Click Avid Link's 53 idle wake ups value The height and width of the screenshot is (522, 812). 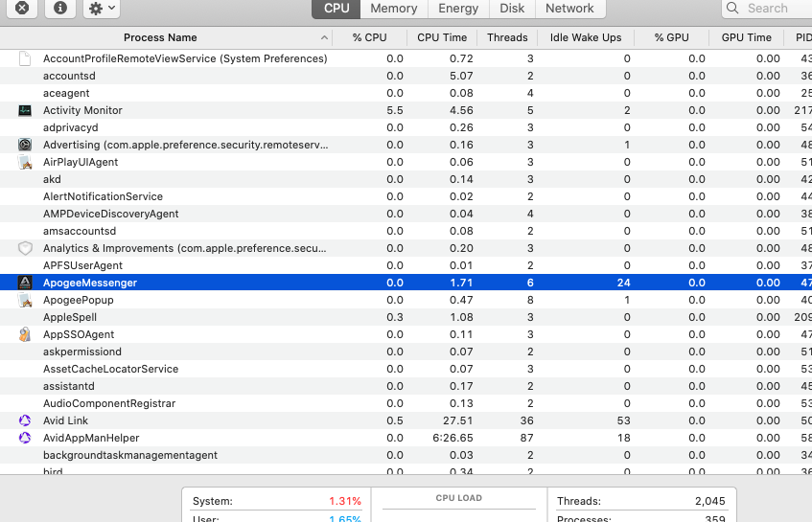coord(623,420)
